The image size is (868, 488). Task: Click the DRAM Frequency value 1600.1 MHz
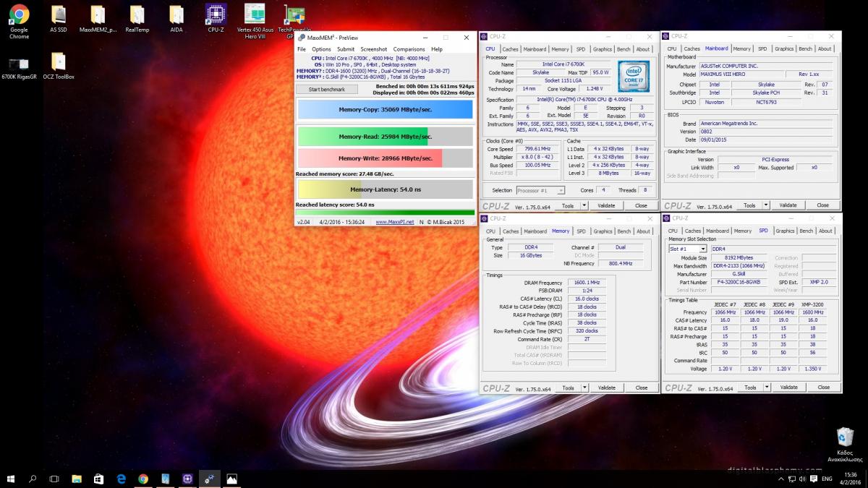pos(587,283)
